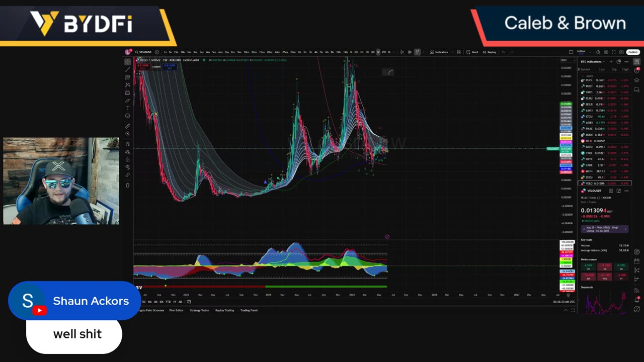This screenshot has height=362, width=644.
Task: Select the crosshair cursor tool
Action: tap(127, 61)
